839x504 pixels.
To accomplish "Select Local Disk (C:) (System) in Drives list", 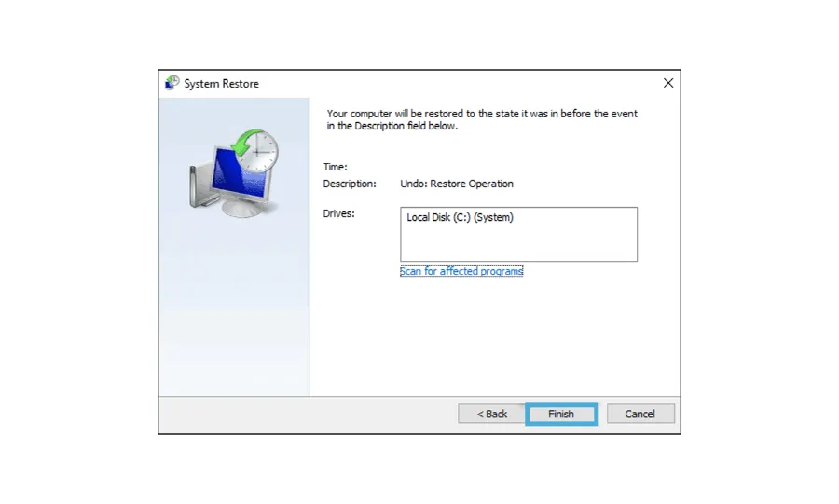I will (460, 217).
